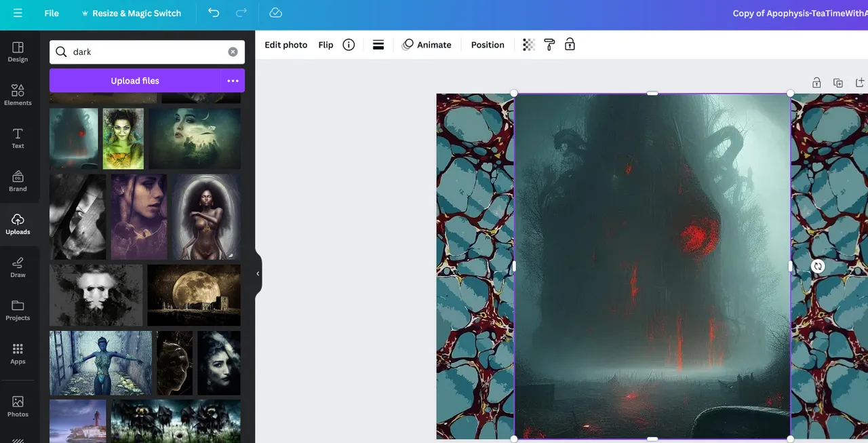Open the File menu
This screenshot has height=443, width=868.
pyautogui.click(x=52, y=13)
